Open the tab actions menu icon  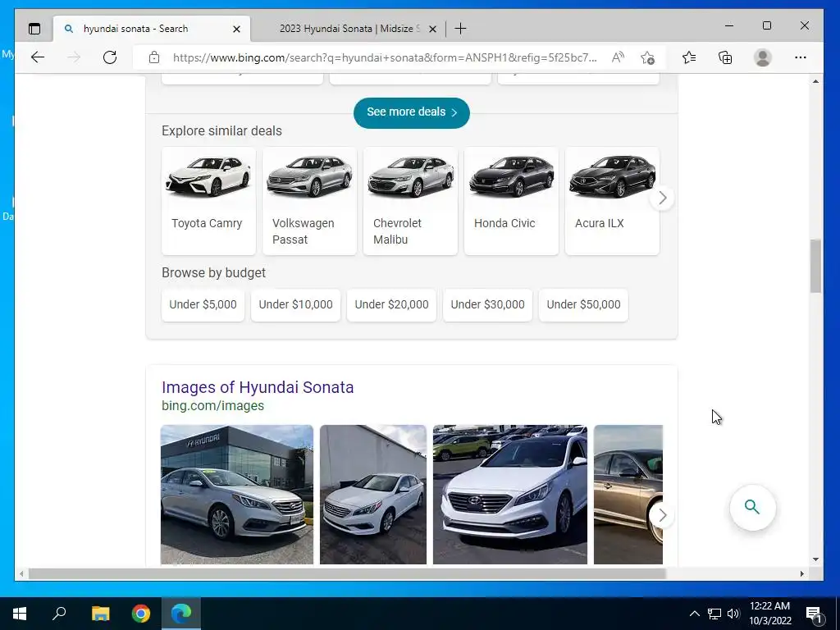[34, 29]
